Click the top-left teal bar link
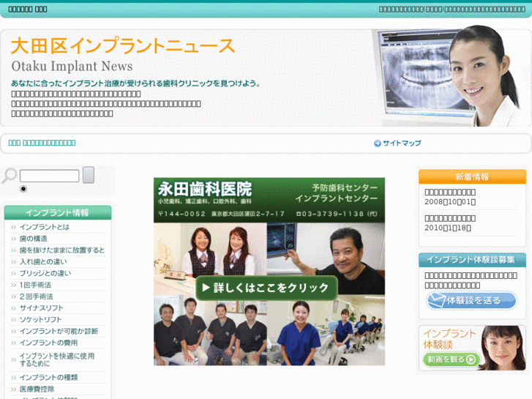The height and width of the screenshot is (399, 532). pyautogui.click(x=28, y=10)
